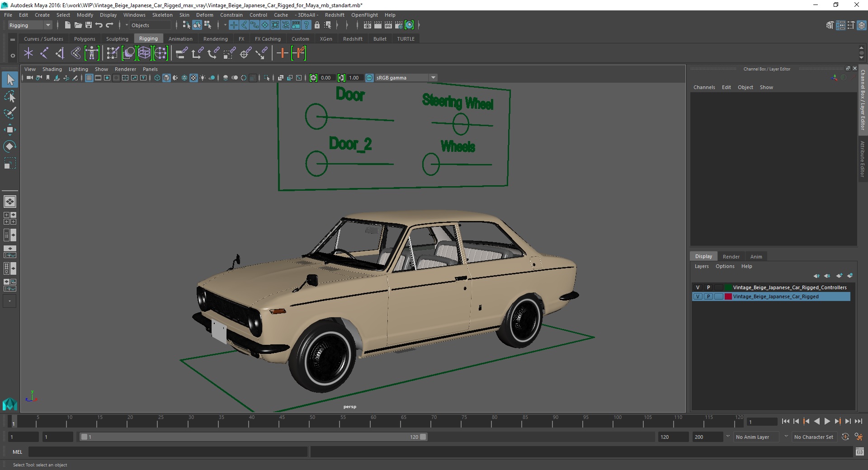Activate the Lasso select tool

10,97
